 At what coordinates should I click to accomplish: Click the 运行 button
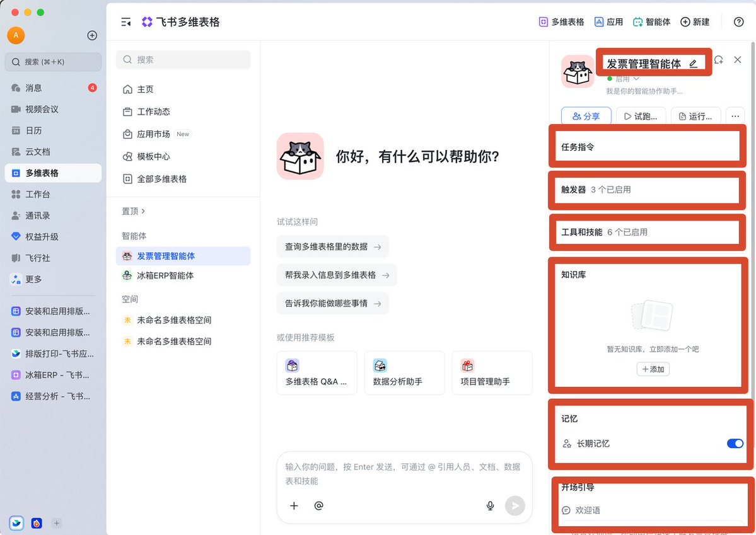pos(695,116)
